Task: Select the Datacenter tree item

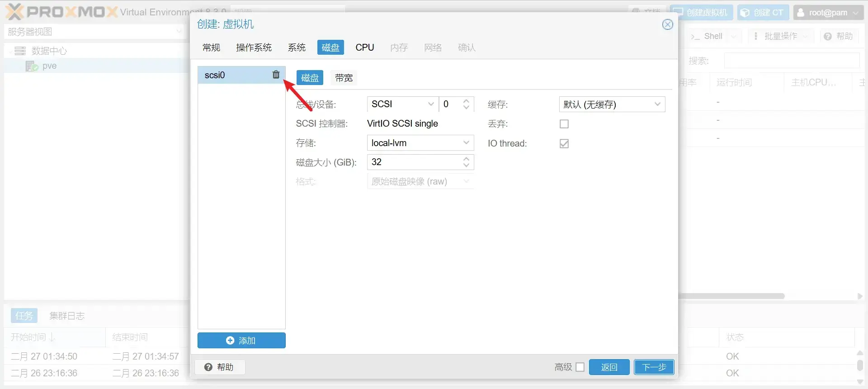Action: pos(49,51)
